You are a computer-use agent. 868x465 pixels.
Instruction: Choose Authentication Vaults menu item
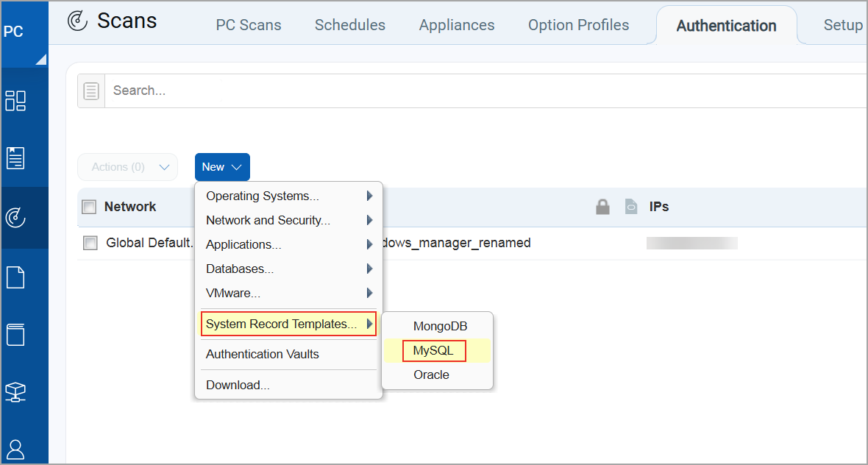[263, 354]
